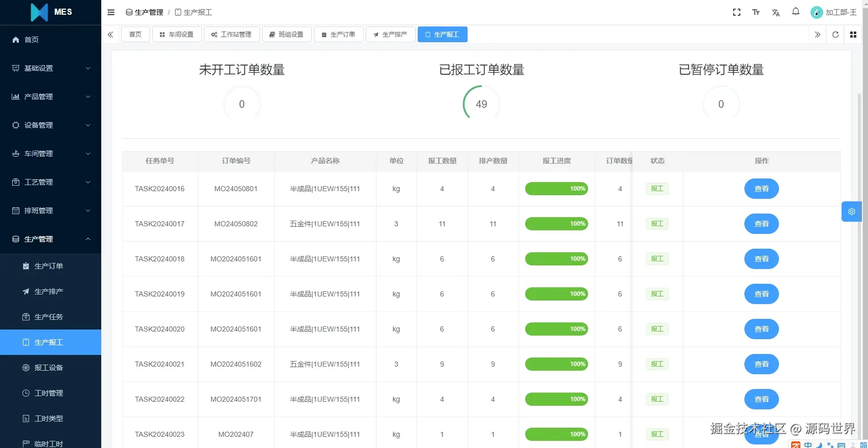Switch to 工作站管理 tab
Image resolution: width=868 pixels, height=448 pixels.
point(232,35)
